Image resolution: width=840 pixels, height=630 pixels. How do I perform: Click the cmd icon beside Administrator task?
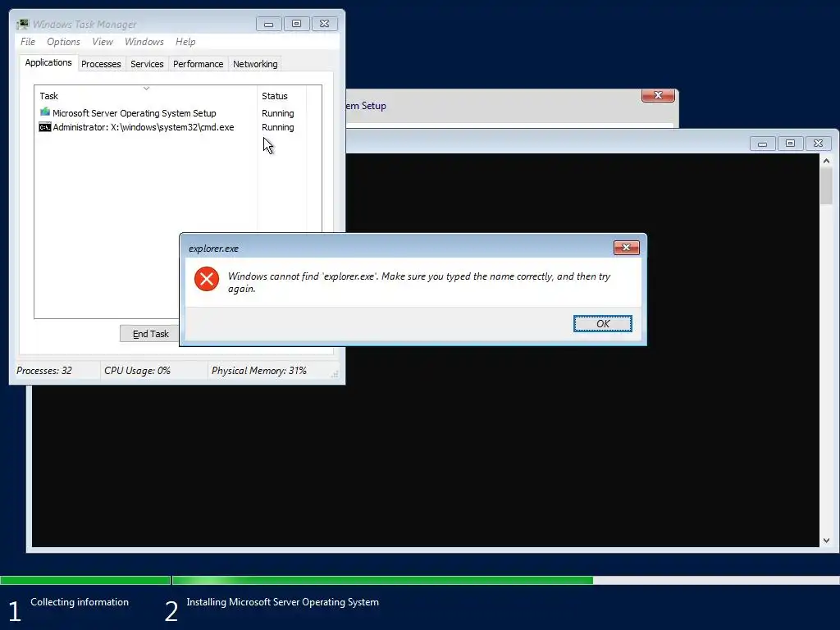click(45, 127)
